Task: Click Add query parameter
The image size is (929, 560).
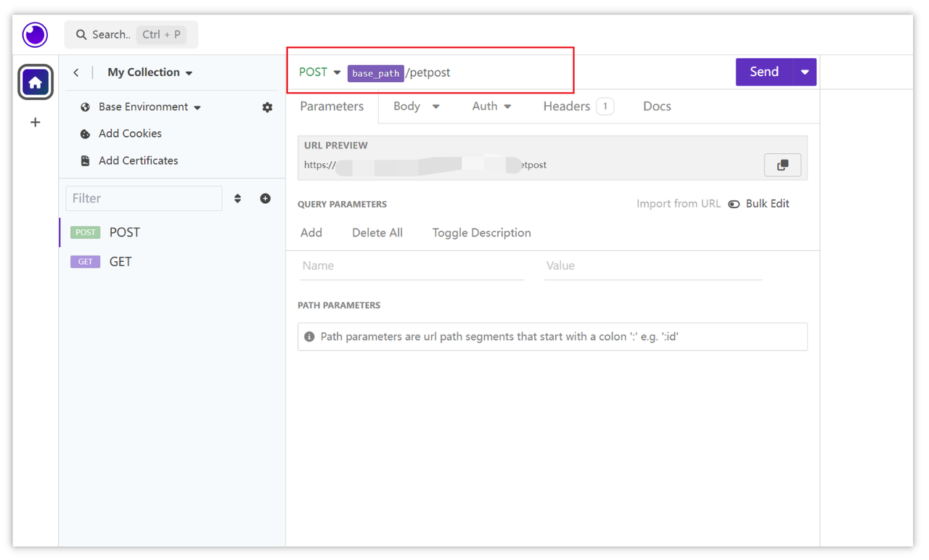Action: coord(311,233)
